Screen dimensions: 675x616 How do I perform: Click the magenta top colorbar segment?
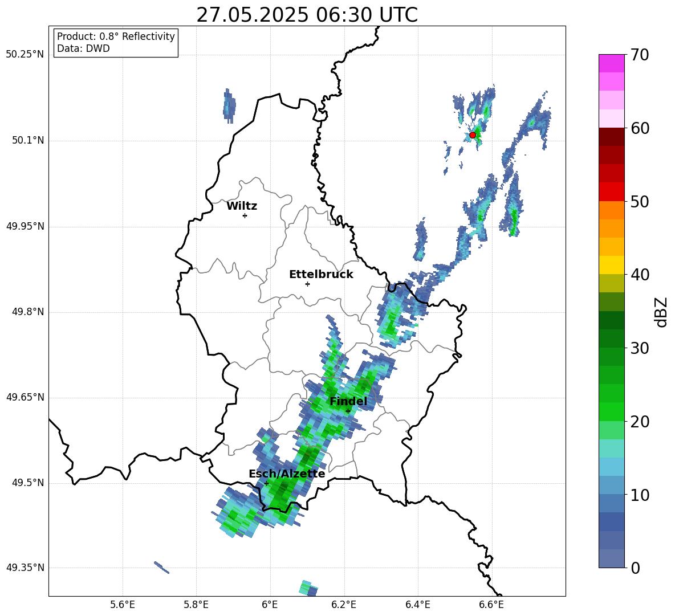(x=611, y=63)
